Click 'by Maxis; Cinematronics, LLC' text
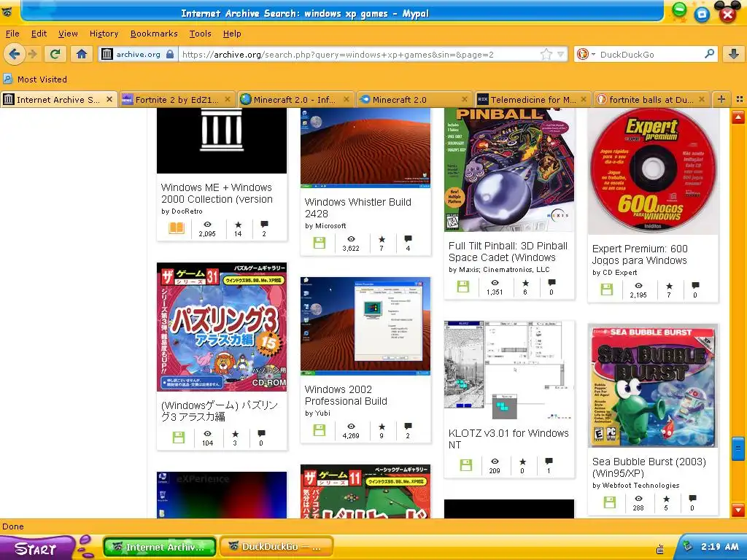Screen dimensions: 747x560 point(499,270)
